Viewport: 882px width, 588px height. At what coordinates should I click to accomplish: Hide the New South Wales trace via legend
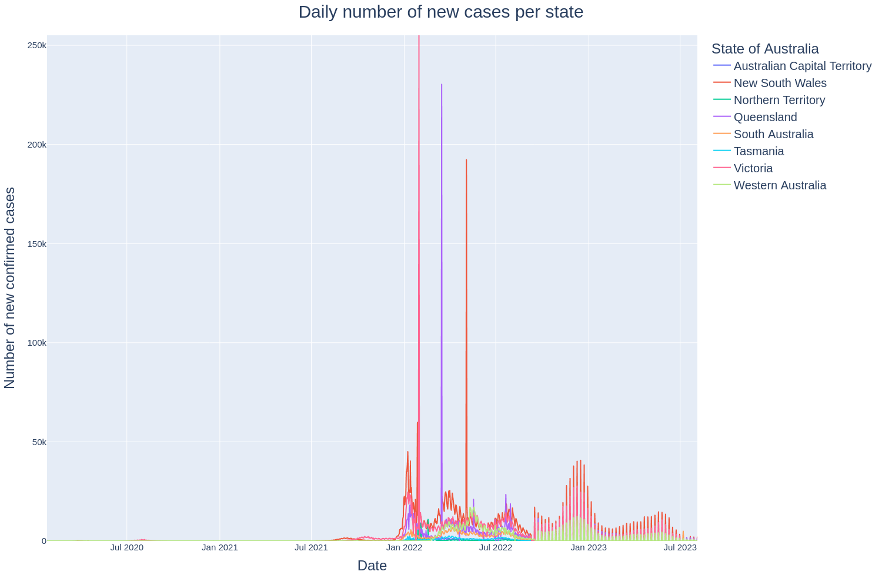780,83
